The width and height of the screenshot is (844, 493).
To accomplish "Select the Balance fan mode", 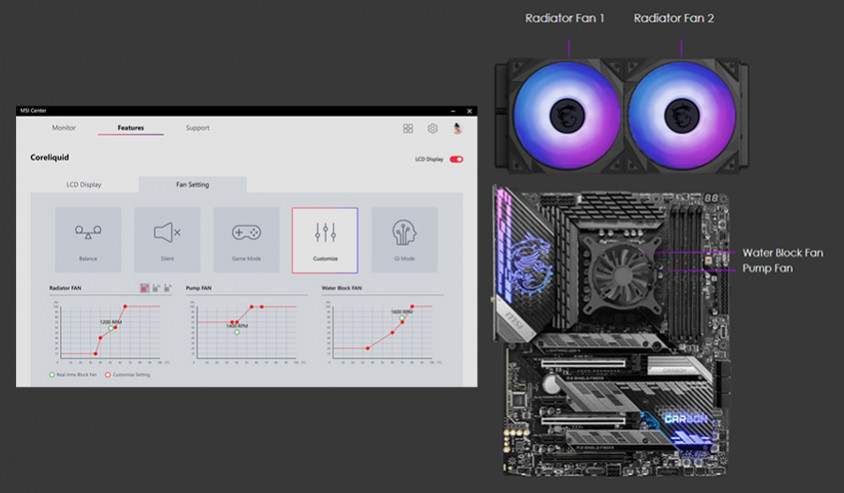I will [88, 240].
